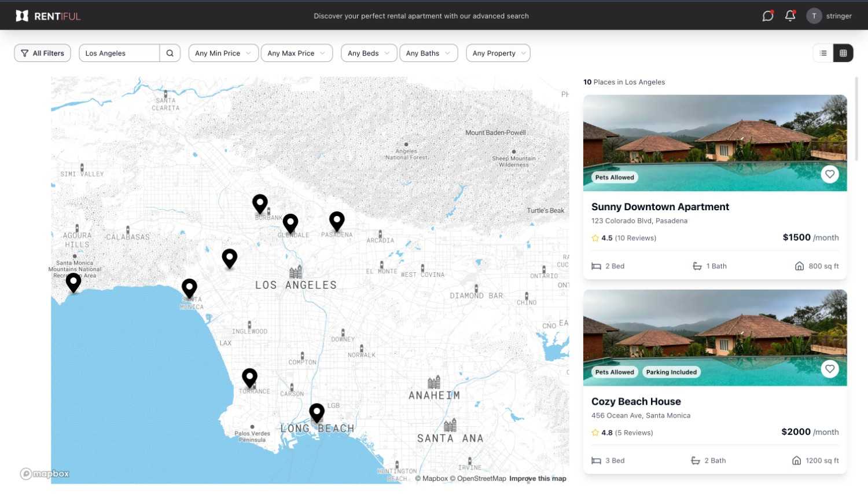Click the map pin near Burbank

tap(260, 203)
